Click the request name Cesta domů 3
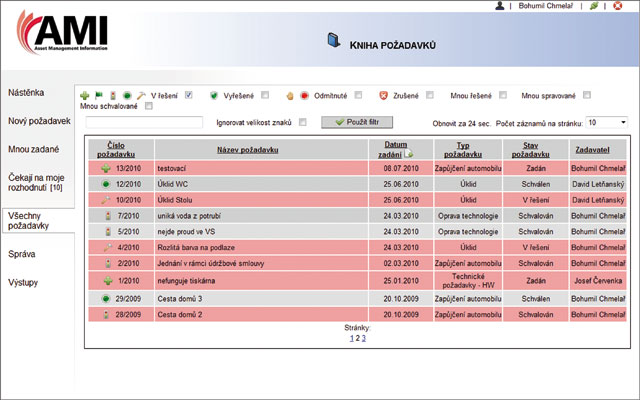The image size is (640, 400). (x=180, y=299)
